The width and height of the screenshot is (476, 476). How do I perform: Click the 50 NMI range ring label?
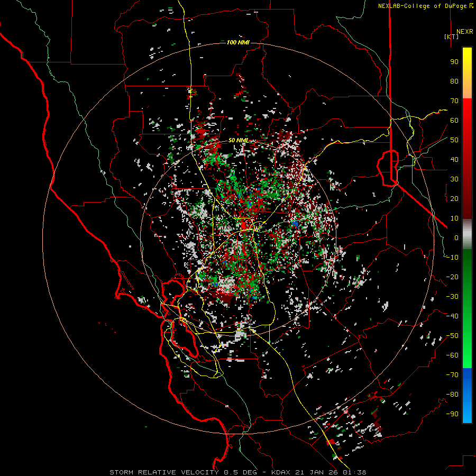pos(238,140)
